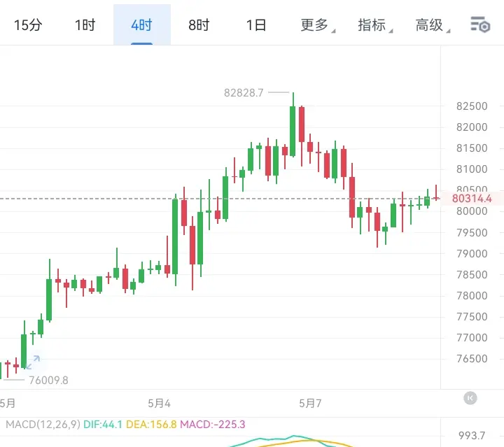Tap the DIF:44.1 value
Image resolution: width=504 pixels, height=447 pixels.
[x=103, y=425]
